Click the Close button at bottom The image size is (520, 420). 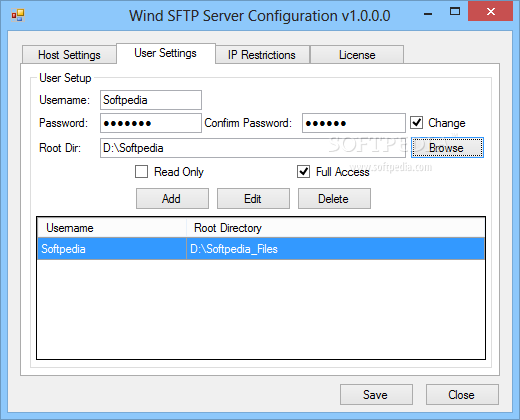tap(462, 395)
